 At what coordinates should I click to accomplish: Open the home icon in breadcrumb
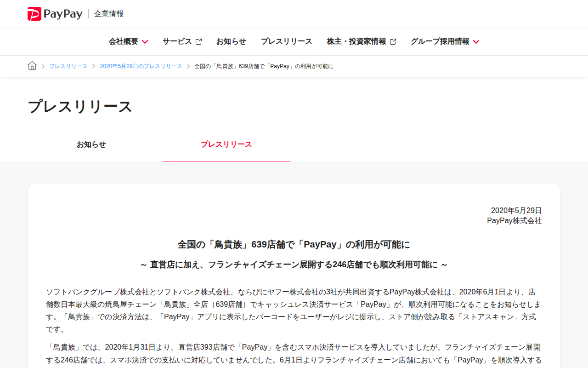click(32, 66)
